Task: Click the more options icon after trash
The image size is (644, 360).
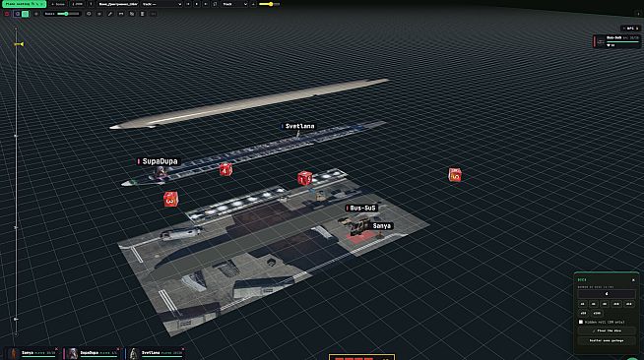Action: point(154,14)
